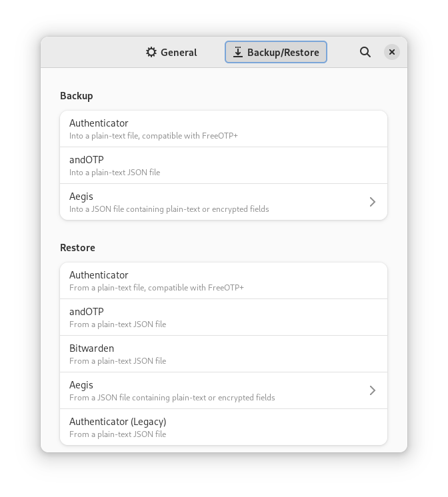Viewport: 448px width, 497px height.
Task: Expand Aegis backup options chevron
Action: click(373, 202)
